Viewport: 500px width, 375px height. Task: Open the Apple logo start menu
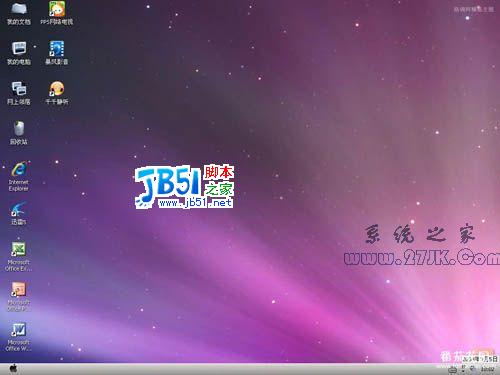click(x=13, y=369)
